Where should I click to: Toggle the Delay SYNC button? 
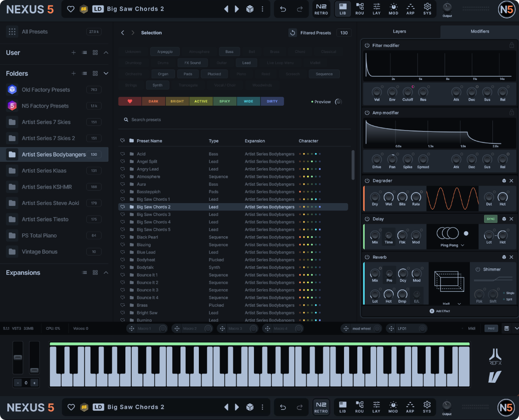491,219
